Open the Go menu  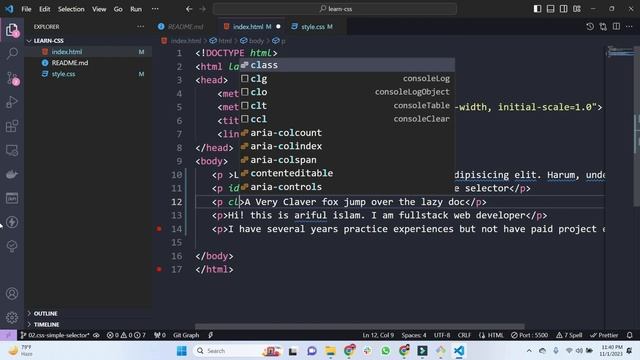118,9
